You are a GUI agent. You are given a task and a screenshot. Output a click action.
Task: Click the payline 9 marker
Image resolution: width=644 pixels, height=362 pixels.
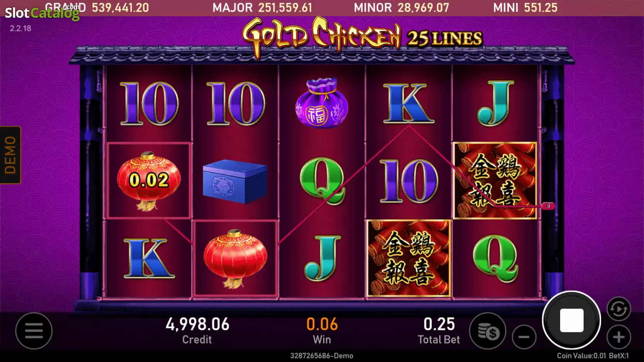[x=548, y=206]
